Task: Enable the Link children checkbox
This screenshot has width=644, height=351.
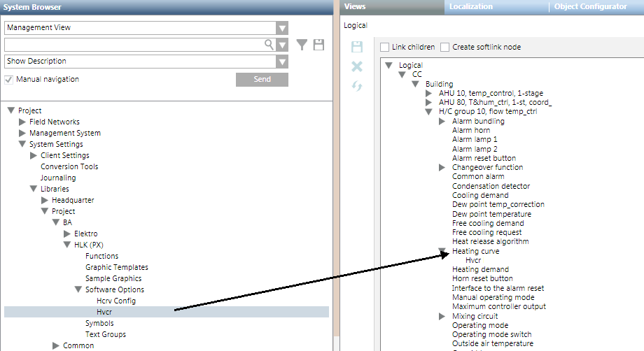Action: (384, 48)
